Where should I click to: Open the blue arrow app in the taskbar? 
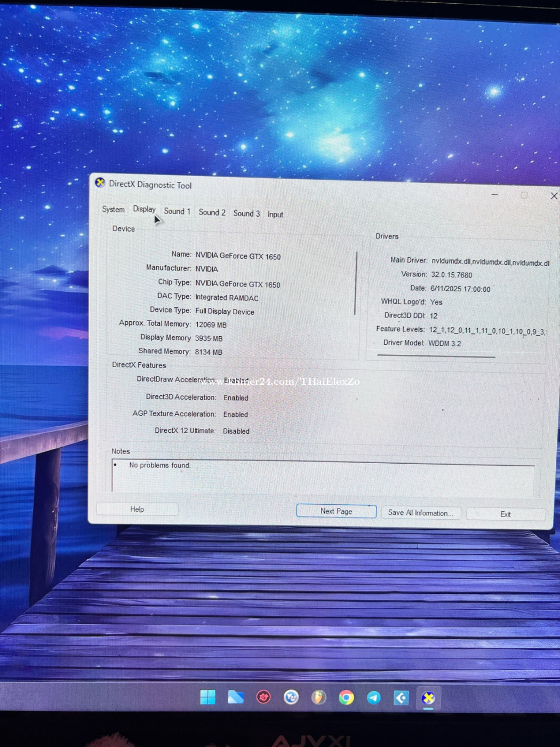401,697
